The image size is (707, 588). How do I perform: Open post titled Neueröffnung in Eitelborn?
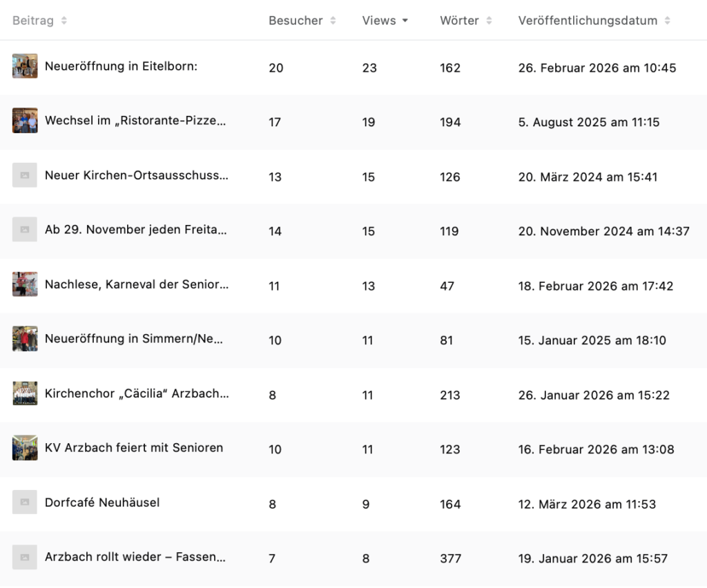click(121, 67)
